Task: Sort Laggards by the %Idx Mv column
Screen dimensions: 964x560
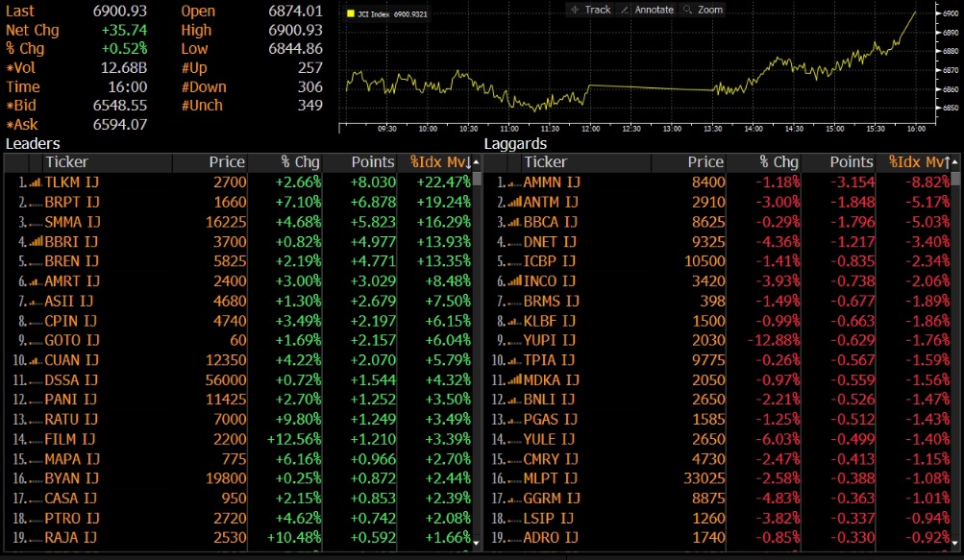Action: click(919, 162)
